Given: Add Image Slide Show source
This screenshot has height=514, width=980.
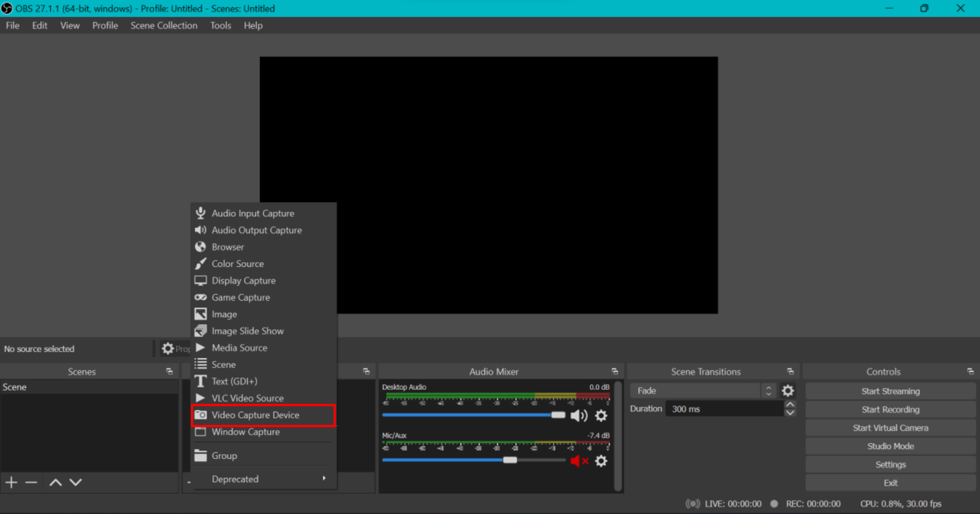Looking at the screenshot, I should point(264,331).
